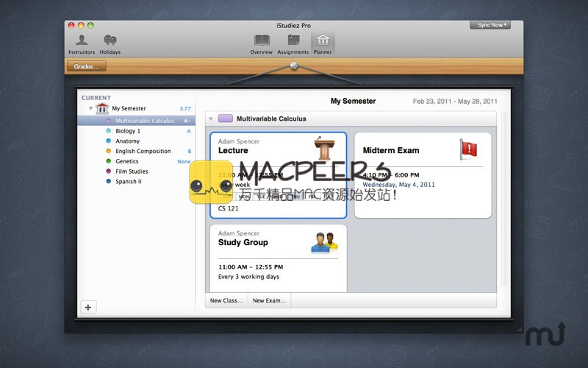
Task: Click the Feb 23, 2011 - May 28, 2011 range
Action: pyautogui.click(x=455, y=102)
